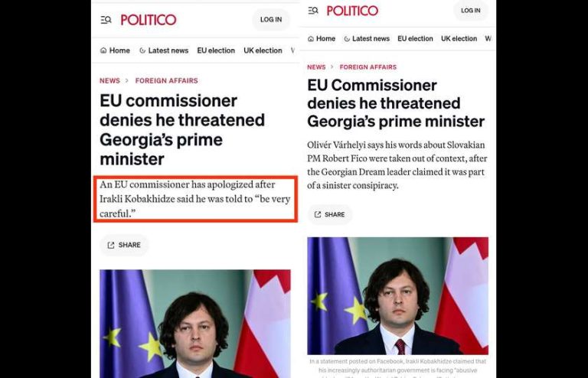Select EU election tab on left page

(x=216, y=51)
